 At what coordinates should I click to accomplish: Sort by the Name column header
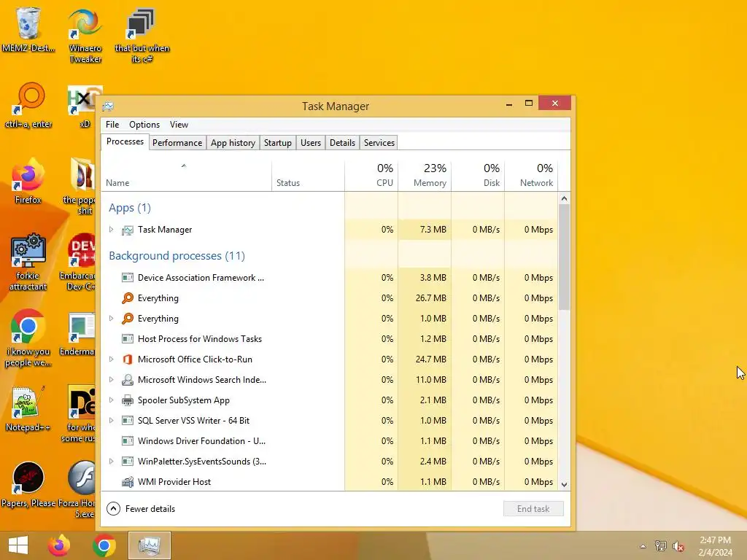[x=186, y=176]
